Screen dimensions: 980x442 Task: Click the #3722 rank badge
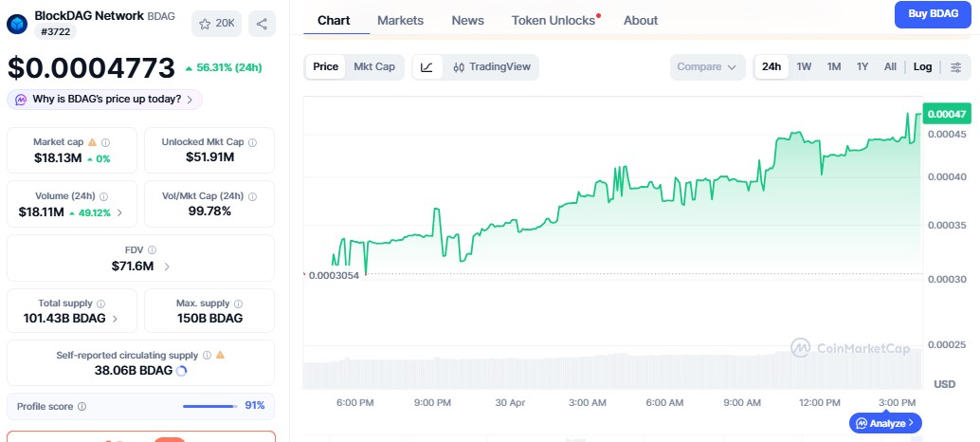(x=55, y=31)
